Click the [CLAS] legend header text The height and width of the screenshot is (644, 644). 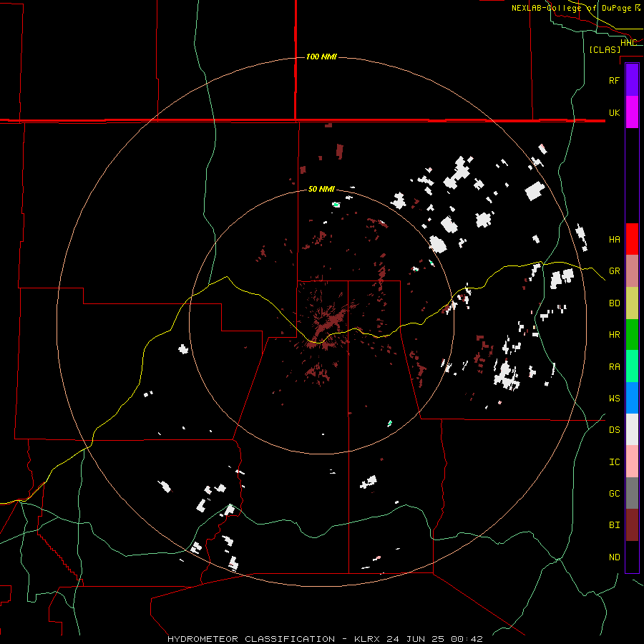pyautogui.click(x=605, y=49)
